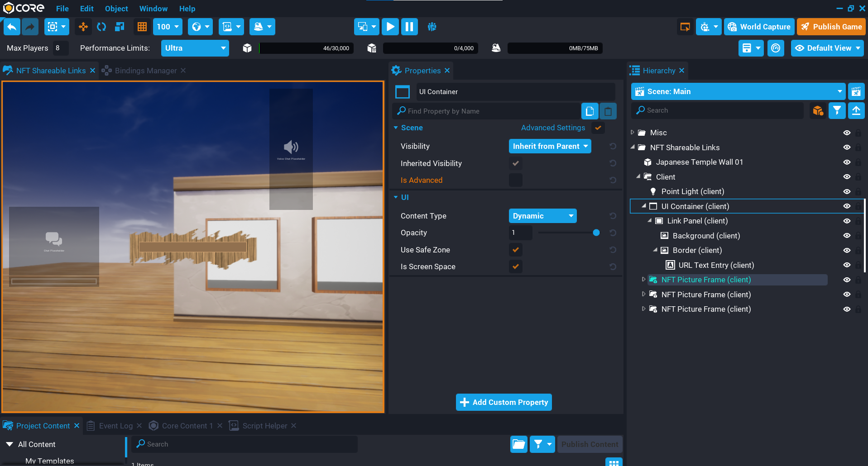Click the Hierarchy filter funnel icon
Screen dimensions: 868x466
click(837, 110)
